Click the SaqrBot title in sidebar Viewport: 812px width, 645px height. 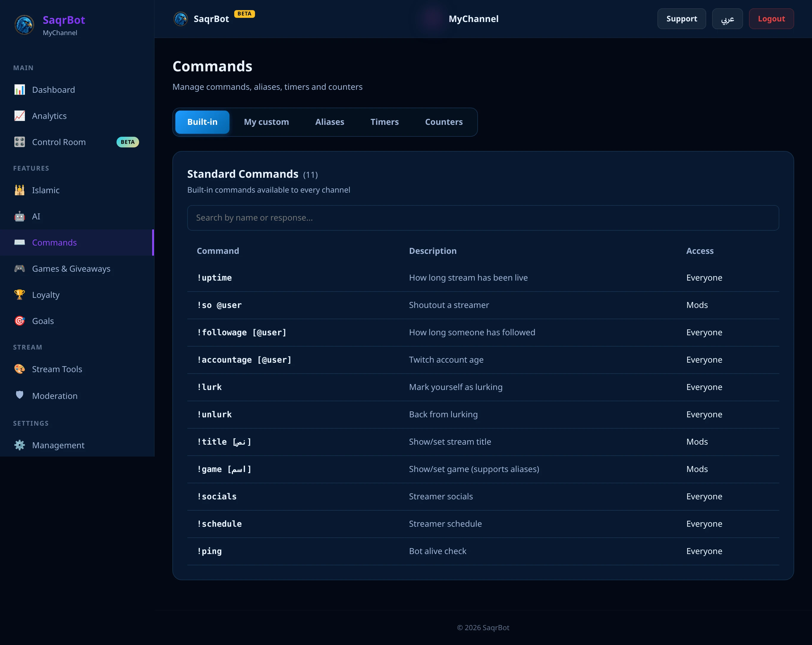click(64, 20)
